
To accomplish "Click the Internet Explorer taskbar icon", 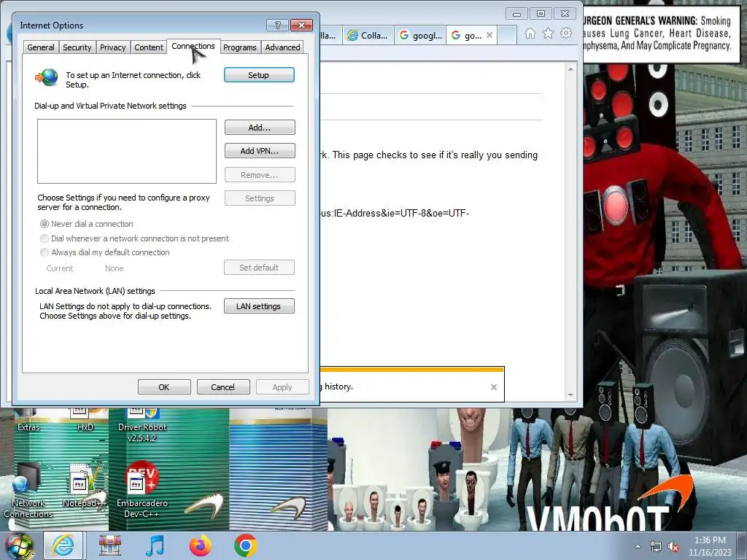I will click(63, 545).
